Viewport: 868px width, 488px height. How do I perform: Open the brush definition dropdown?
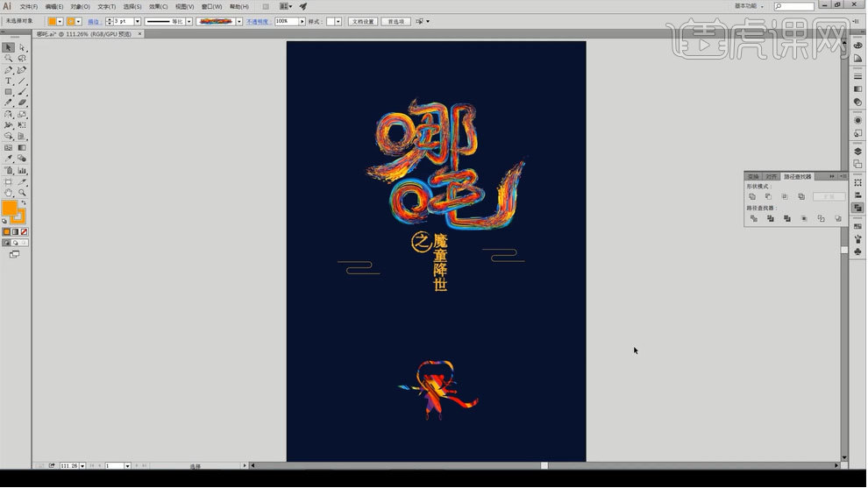point(239,22)
